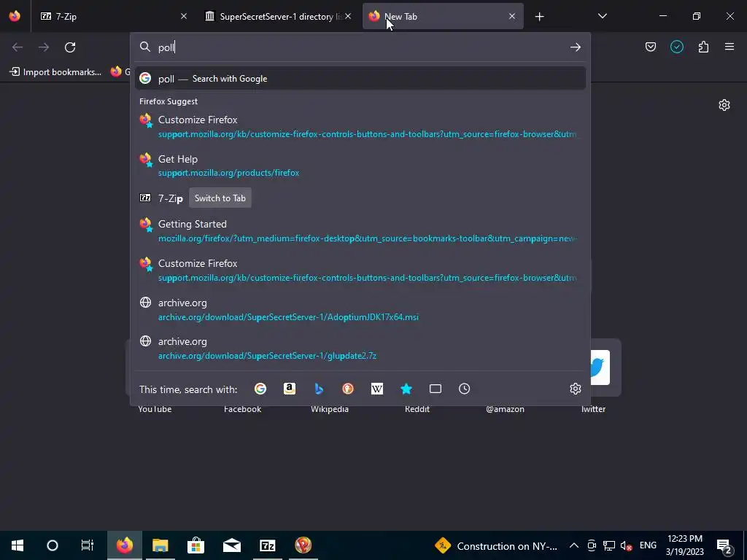The image size is (747, 560).
Task: Go forward one page
Action: coord(44,47)
